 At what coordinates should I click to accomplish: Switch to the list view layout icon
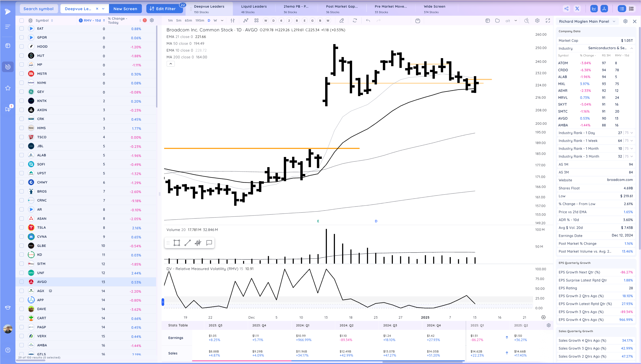(x=622, y=8)
